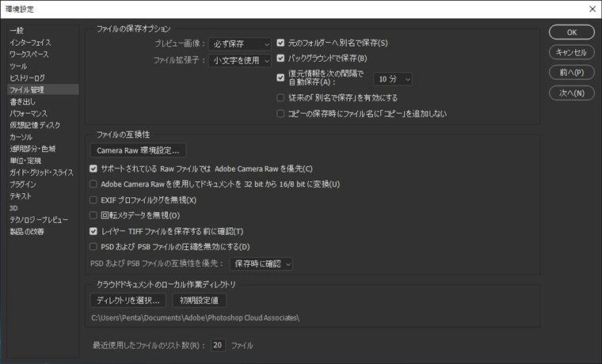Enable EXIF プロファイルタグを無視 checkbox
The width and height of the screenshot is (602, 364).
click(93, 200)
